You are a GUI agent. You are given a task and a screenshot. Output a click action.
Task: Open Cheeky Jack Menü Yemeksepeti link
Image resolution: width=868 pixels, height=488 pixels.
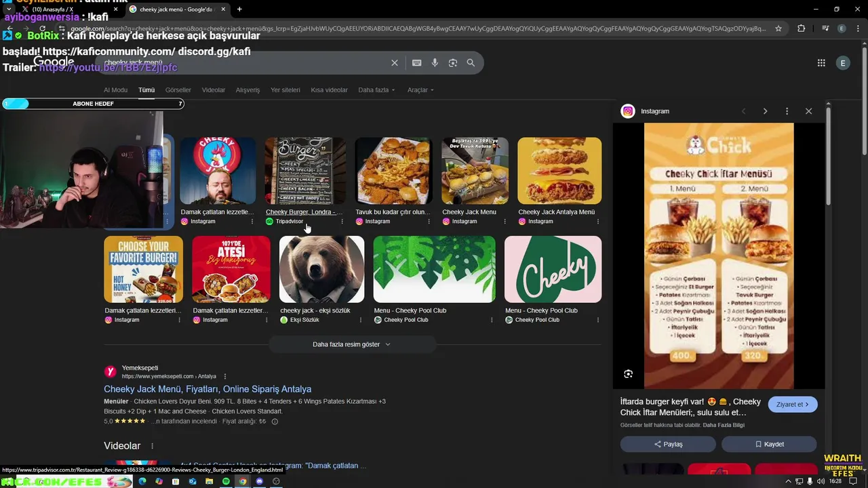pyautogui.click(x=208, y=389)
